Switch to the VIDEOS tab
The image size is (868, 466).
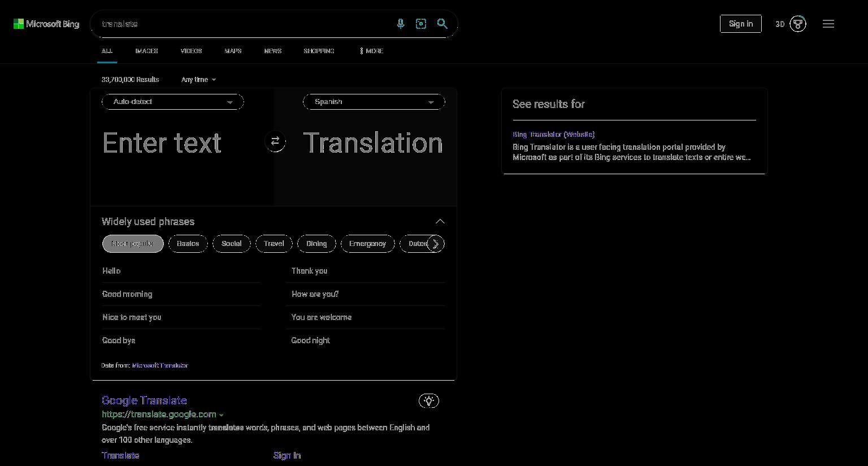point(191,51)
